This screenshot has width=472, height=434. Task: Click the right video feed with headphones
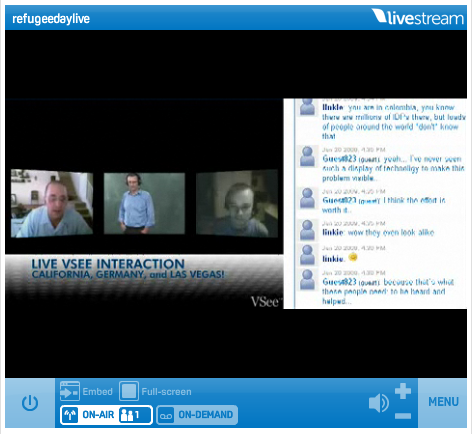click(x=237, y=203)
